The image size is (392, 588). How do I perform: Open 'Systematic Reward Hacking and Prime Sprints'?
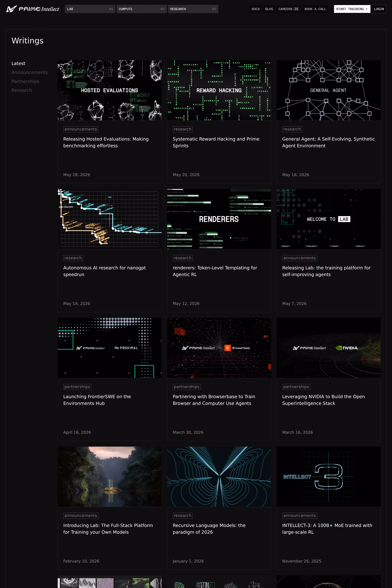click(x=216, y=142)
